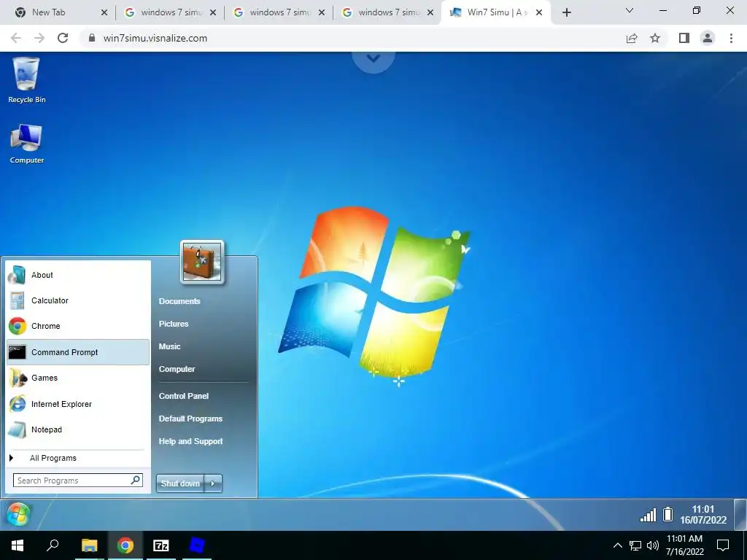Open Computer link in the Start menu
This screenshot has width=747, height=560.
pyautogui.click(x=177, y=369)
